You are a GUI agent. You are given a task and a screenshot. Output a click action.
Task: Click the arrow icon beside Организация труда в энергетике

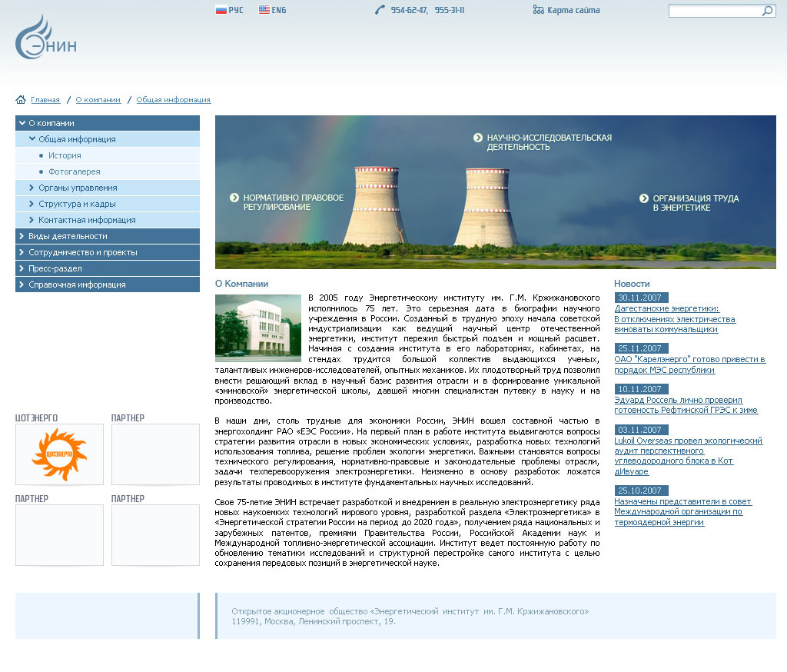(x=644, y=198)
